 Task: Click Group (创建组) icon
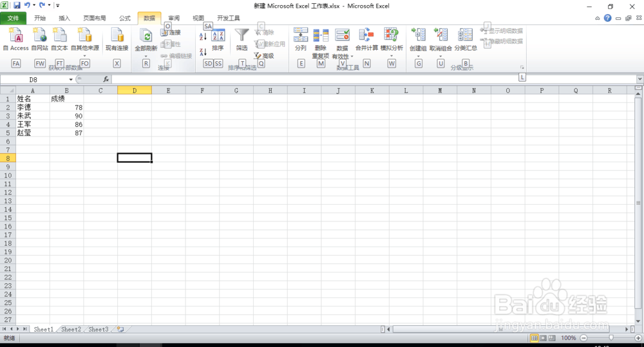418,35
